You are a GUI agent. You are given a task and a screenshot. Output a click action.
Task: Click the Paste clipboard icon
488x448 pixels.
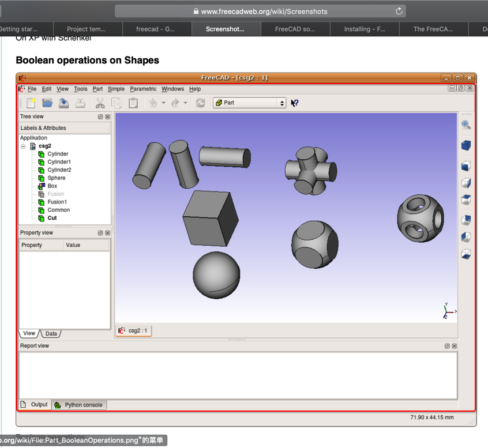pos(133,103)
